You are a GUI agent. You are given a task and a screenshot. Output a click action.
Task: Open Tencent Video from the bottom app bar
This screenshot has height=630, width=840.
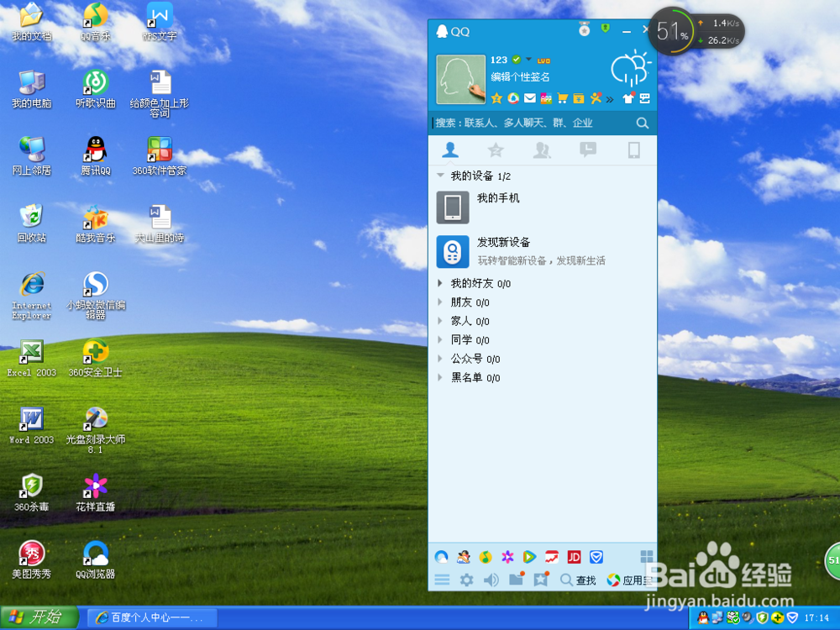tap(528, 557)
